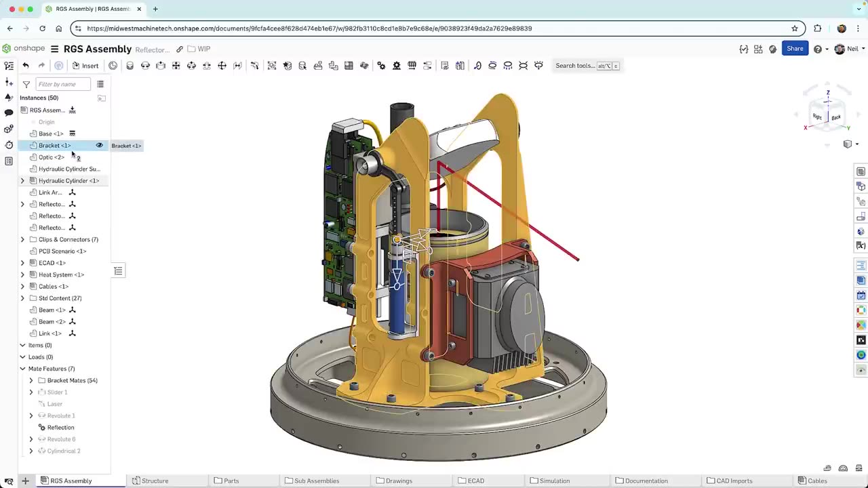Click the document link chain icon

[180, 49]
